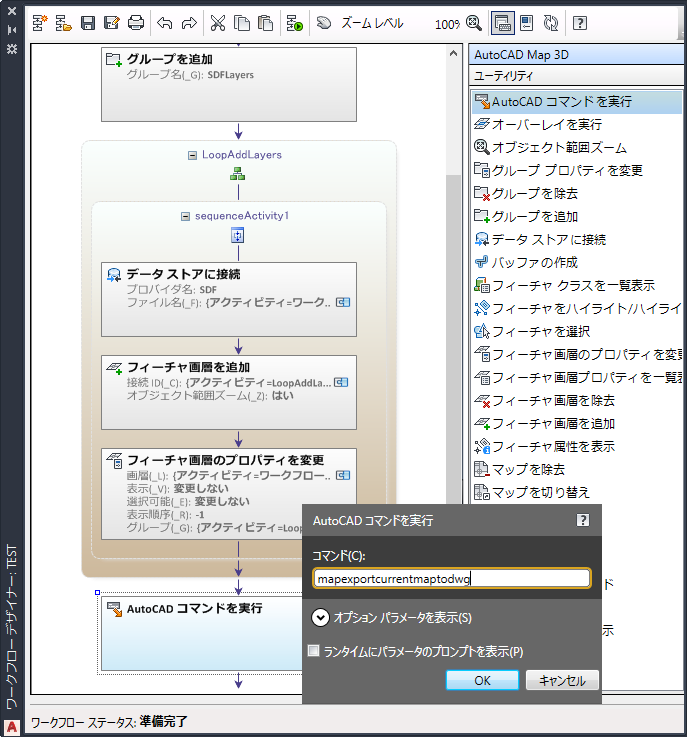The height and width of the screenshot is (737, 687).
Task: Click the refresh arrows toolbar icon
Action: click(551, 23)
